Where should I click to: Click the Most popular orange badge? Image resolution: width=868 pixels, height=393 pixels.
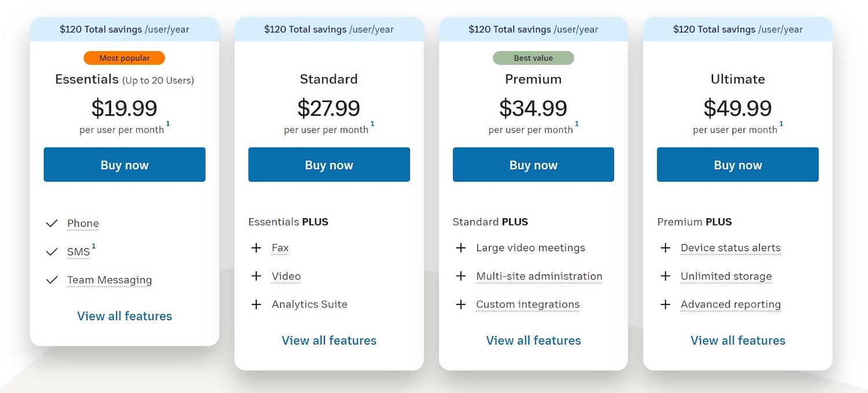[x=124, y=58]
